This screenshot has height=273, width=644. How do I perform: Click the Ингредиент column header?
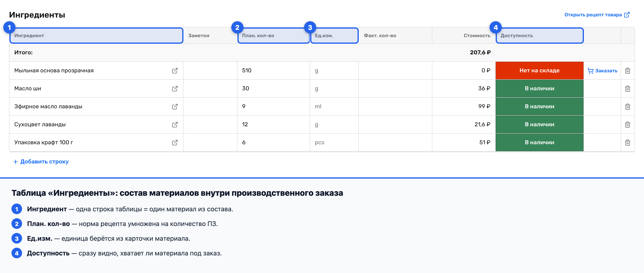(96, 36)
